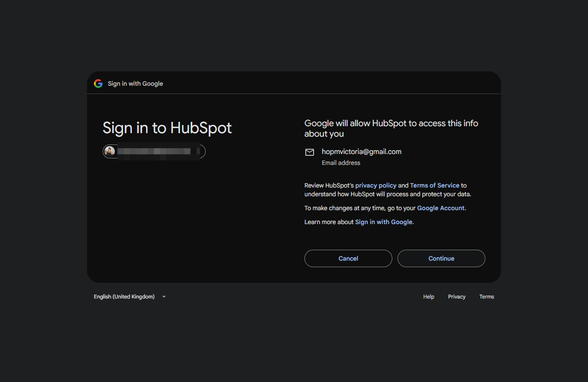588x382 pixels.
Task: Select English (United Kingdom) language selector
Action: (x=130, y=297)
